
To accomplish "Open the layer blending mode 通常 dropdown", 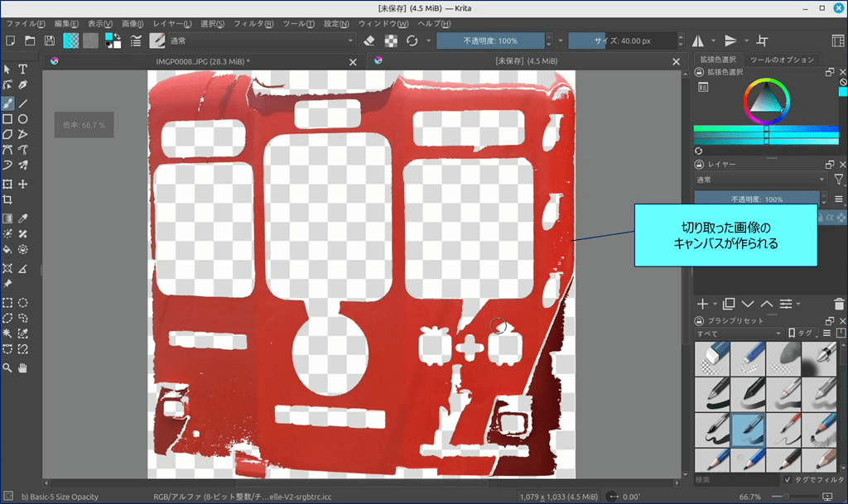I will click(759, 180).
